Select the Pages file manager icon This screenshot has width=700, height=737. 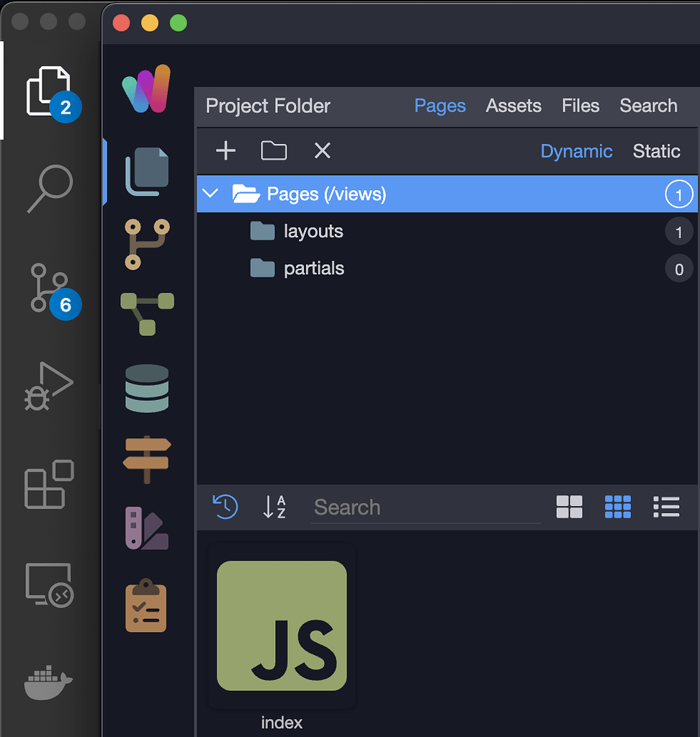(x=146, y=171)
